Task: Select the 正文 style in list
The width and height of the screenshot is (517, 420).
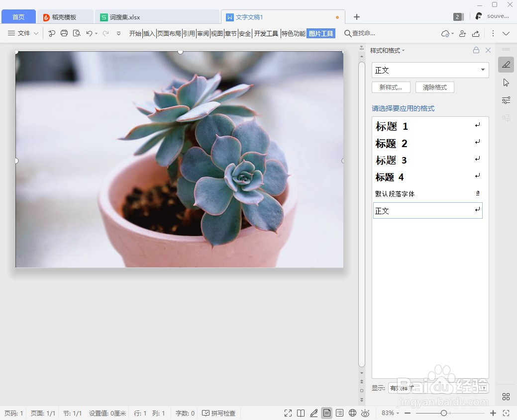Action: (427, 210)
